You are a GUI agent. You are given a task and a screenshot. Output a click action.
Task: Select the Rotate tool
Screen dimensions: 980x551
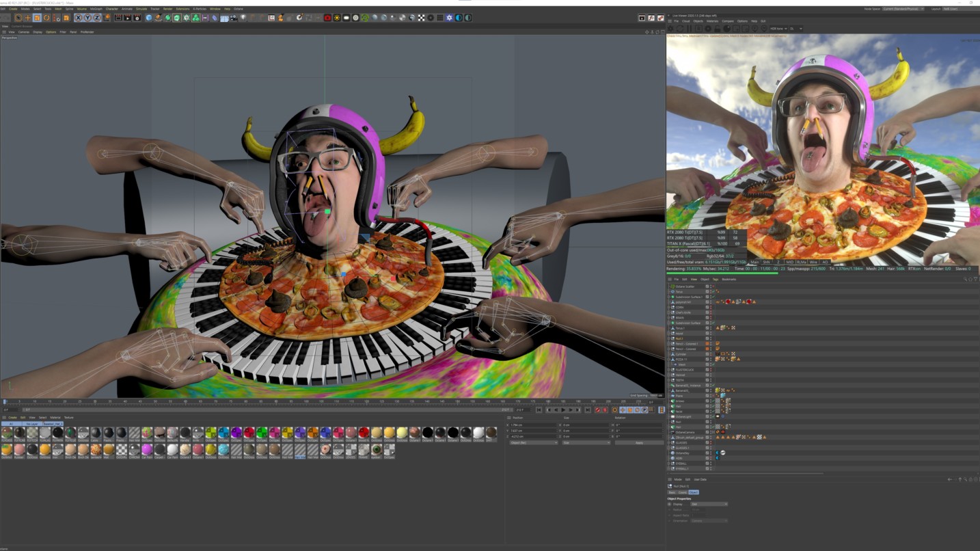pyautogui.click(x=46, y=18)
